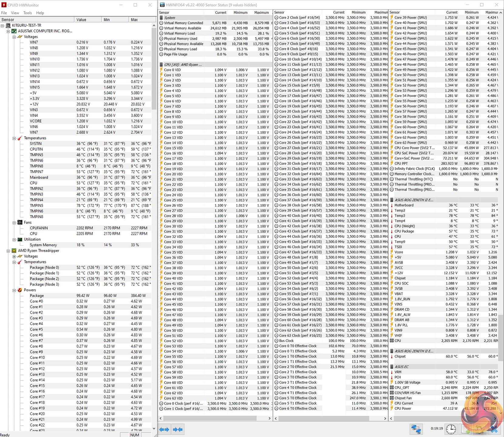Collapse the ASUSTeK Voltages tree node
This screenshot has width=504, height=437.
tap(14, 37)
